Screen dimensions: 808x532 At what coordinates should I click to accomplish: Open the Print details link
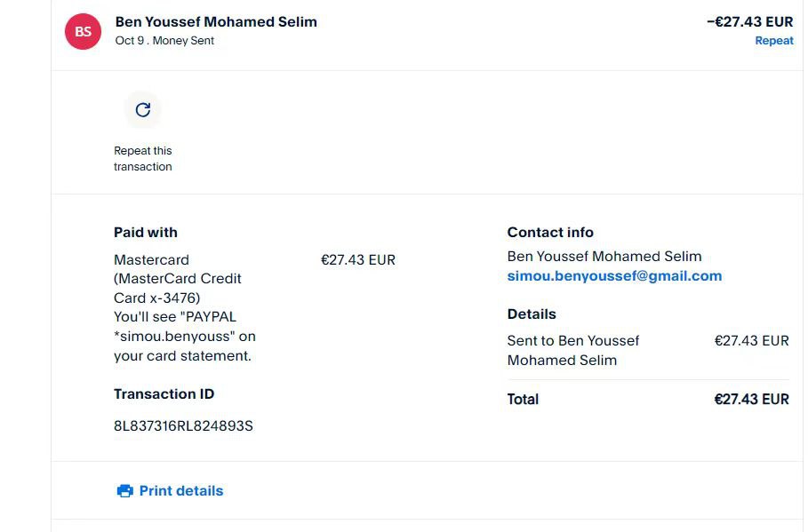pos(181,491)
